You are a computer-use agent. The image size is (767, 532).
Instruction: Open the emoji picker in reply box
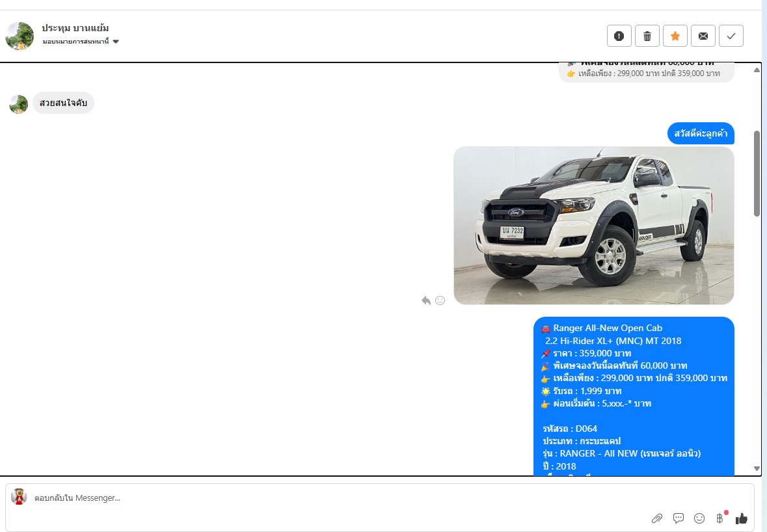[699, 518]
